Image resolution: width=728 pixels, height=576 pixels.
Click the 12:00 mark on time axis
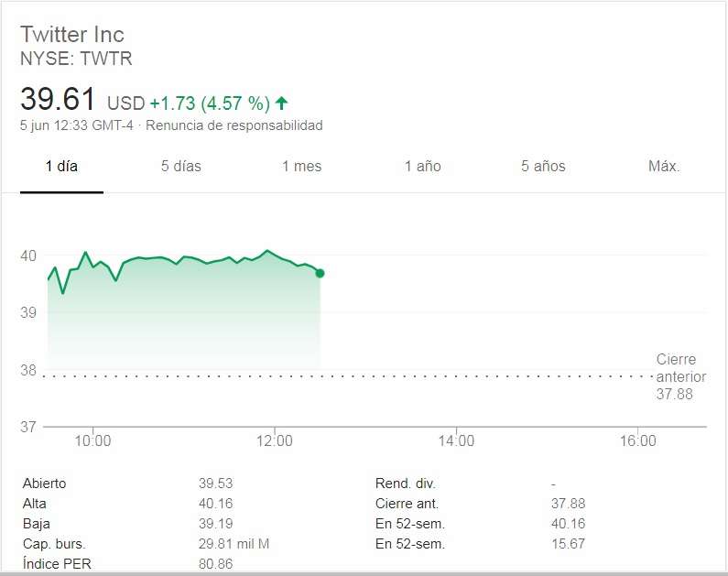[x=275, y=441]
